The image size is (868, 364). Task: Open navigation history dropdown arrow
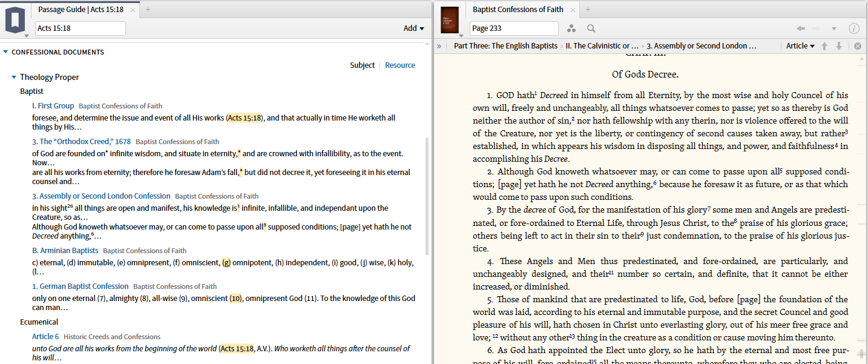[x=833, y=28]
